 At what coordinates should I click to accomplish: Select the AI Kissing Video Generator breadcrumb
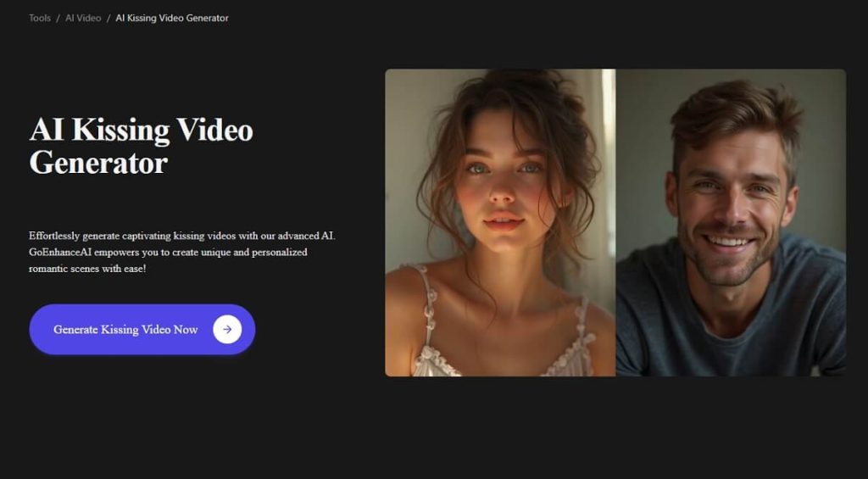tap(172, 19)
